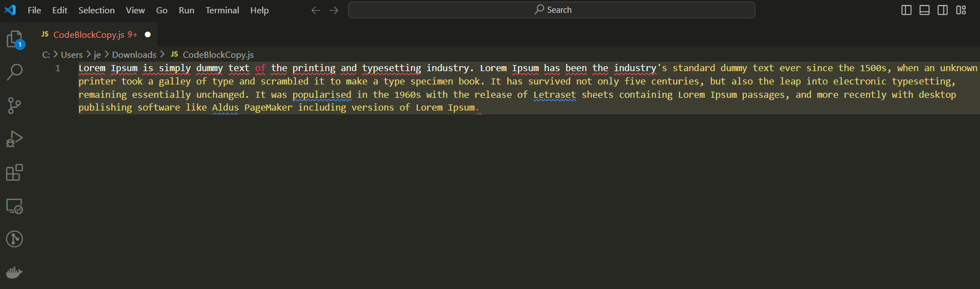Viewport: 980px width, 289px height.
Task: Open the Run menu
Action: pyautogui.click(x=186, y=10)
